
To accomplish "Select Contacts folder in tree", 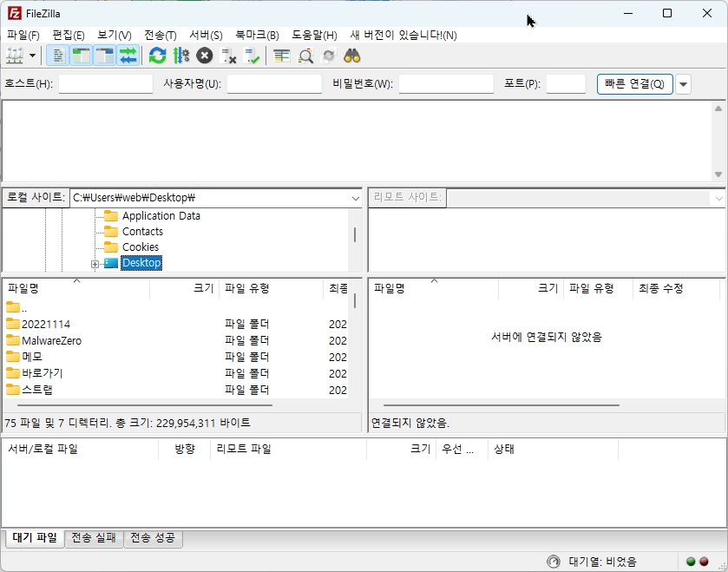I will (142, 231).
